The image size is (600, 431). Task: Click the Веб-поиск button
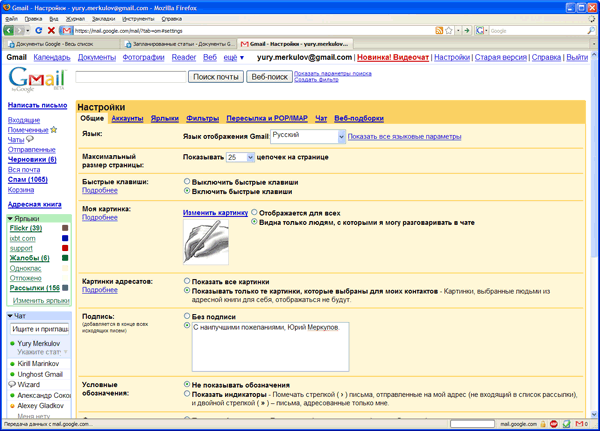pos(269,77)
